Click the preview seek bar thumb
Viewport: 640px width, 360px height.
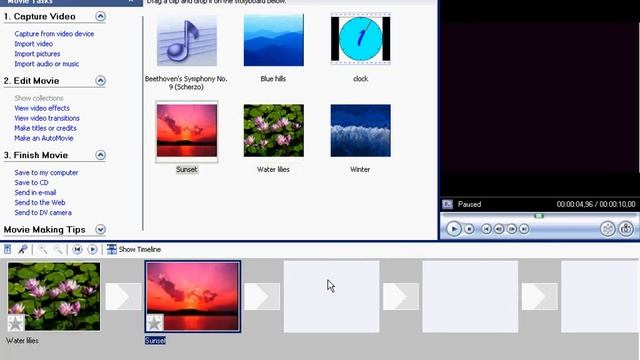[x=539, y=216]
